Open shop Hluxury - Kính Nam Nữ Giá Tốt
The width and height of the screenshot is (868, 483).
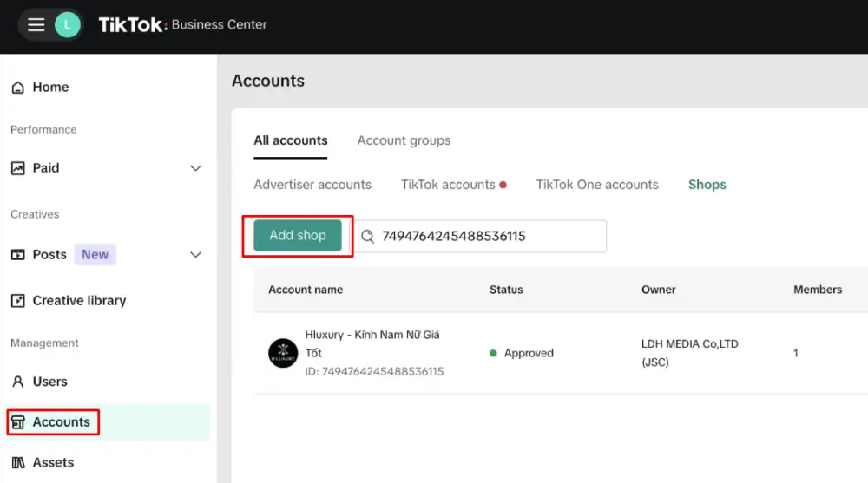pyautogui.click(x=372, y=343)
